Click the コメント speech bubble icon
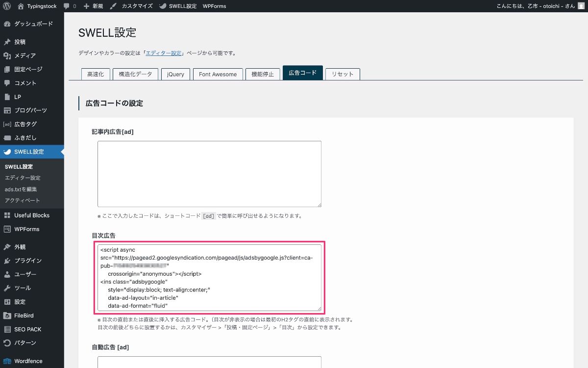Image resolution: width=588 pixels, height=368 pixels. click(x=7, y=83)
